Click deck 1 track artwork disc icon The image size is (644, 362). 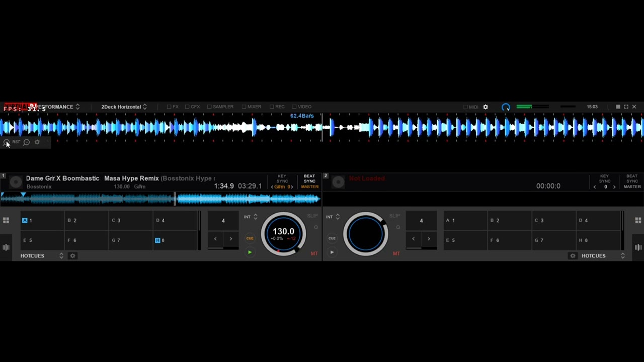(16, 182)
